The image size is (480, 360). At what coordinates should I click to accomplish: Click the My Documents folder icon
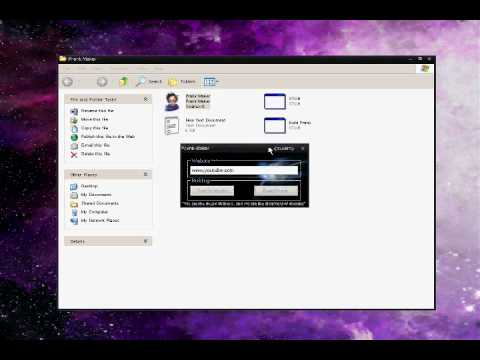pos(74,195)
